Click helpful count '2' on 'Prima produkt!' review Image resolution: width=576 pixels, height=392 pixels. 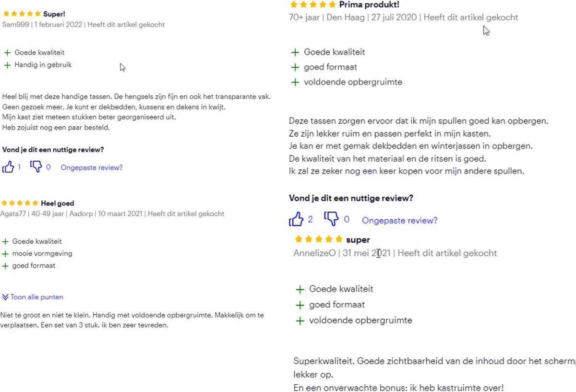[x=310, y=219]
